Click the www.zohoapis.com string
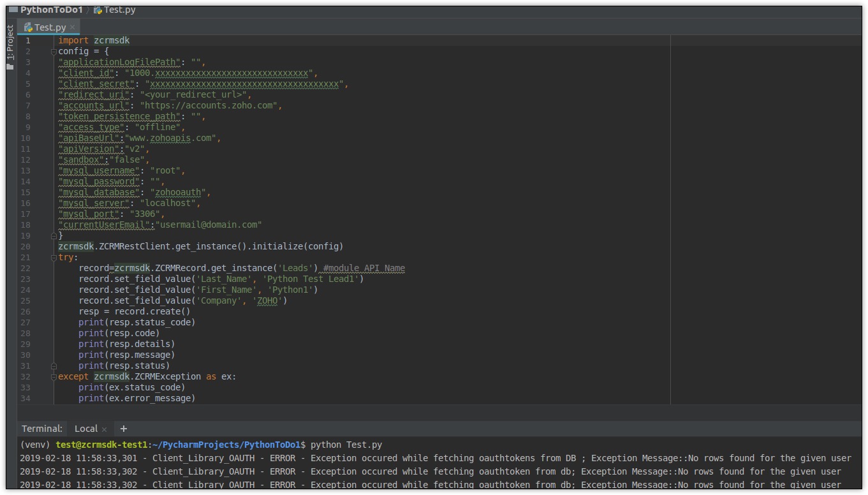The image size is (868, 495). [170, 138]
